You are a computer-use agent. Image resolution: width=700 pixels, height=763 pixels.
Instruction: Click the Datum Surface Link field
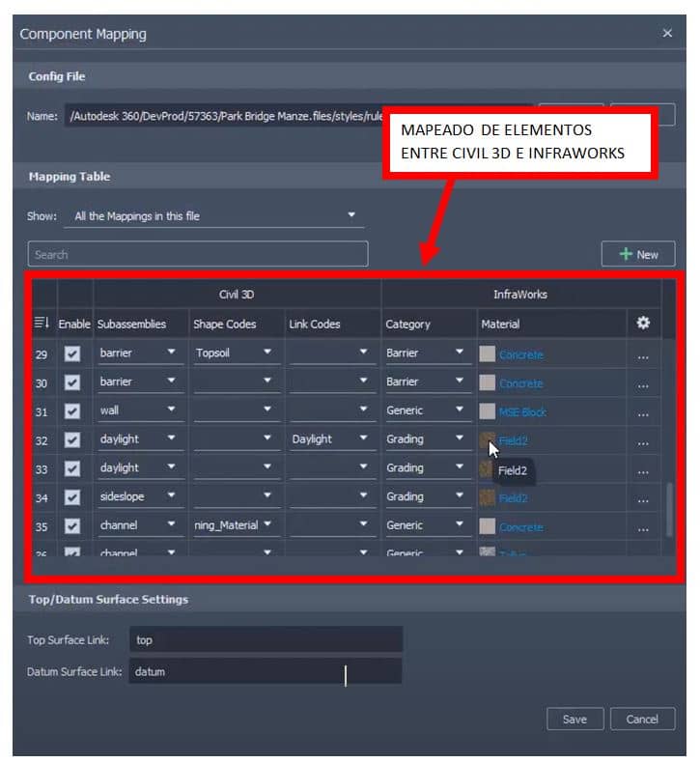click(266, 671)
